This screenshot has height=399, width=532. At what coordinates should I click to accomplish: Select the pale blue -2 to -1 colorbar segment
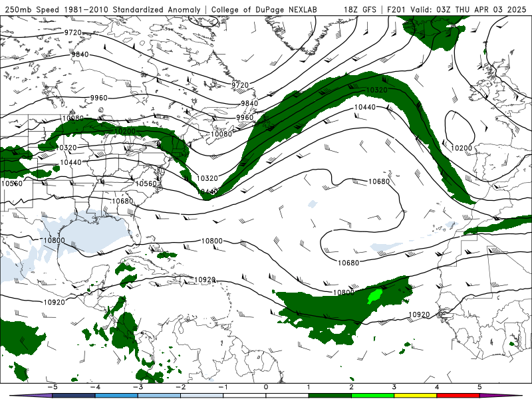coord(202,396)
